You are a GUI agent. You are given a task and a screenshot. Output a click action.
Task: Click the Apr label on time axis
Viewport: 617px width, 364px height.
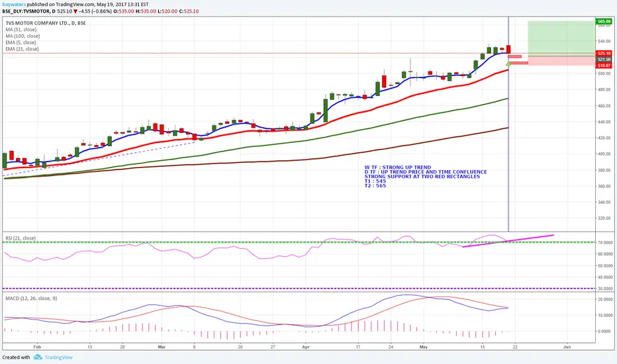pyautogui.click(x=306, y=347)
